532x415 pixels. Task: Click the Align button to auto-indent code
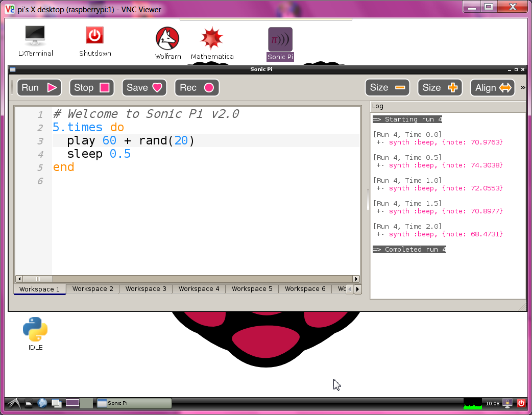click(x=492, y=88)
